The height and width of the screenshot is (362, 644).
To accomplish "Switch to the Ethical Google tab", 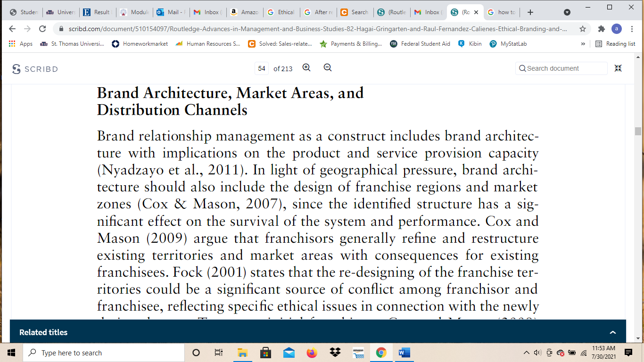I will tap(281, 12).
